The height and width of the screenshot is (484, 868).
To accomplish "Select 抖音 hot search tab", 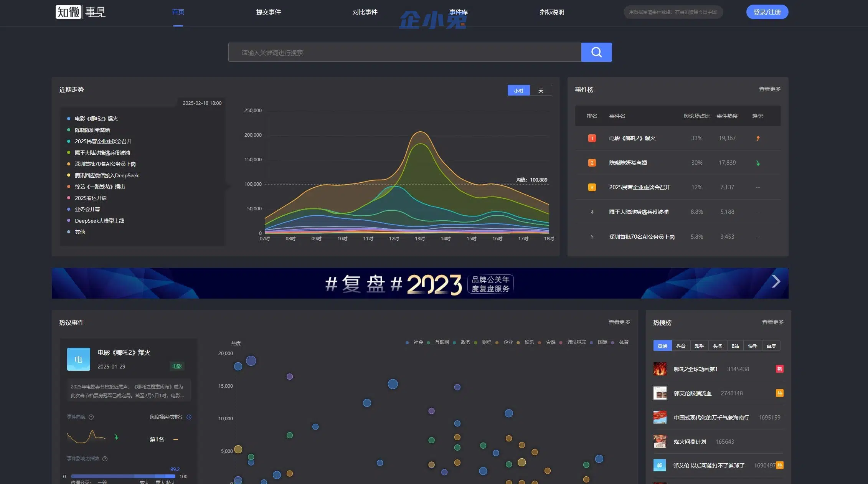I will 681,346.
